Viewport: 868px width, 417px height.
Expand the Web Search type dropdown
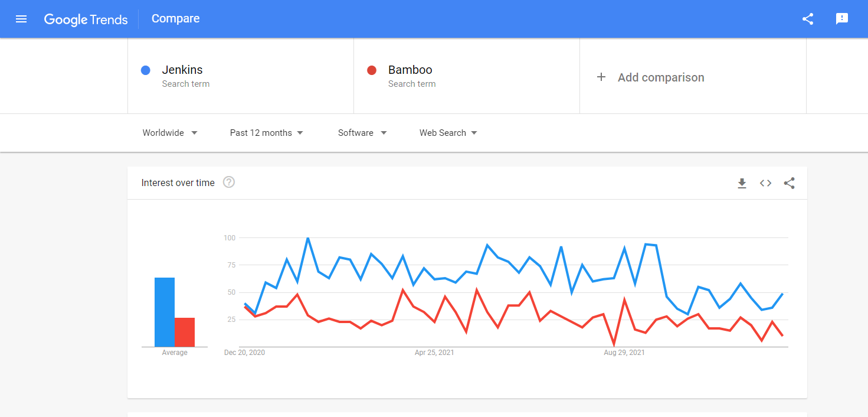tap(448, 133)
